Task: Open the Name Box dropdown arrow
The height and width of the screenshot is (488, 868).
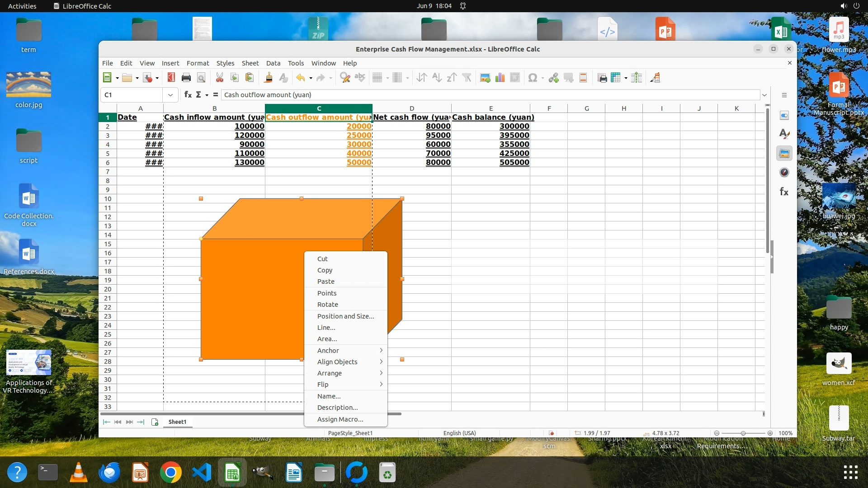Action: [x=170, y=95]
